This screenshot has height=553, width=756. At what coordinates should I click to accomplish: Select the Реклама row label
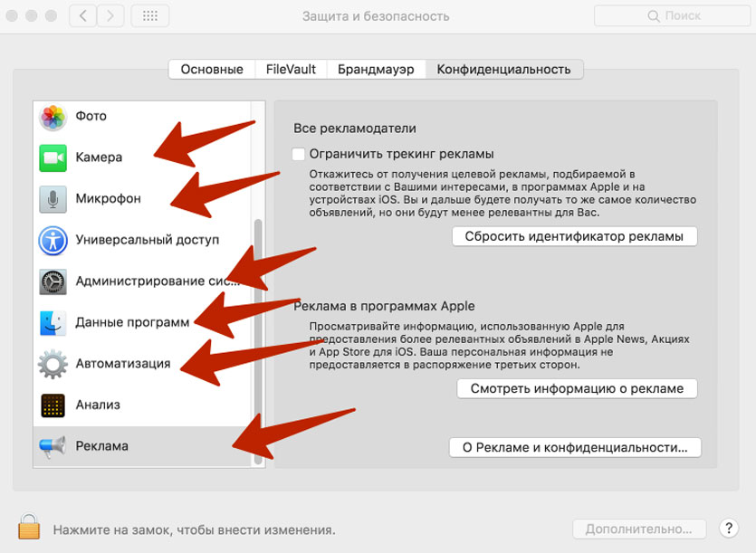(101, 446)
